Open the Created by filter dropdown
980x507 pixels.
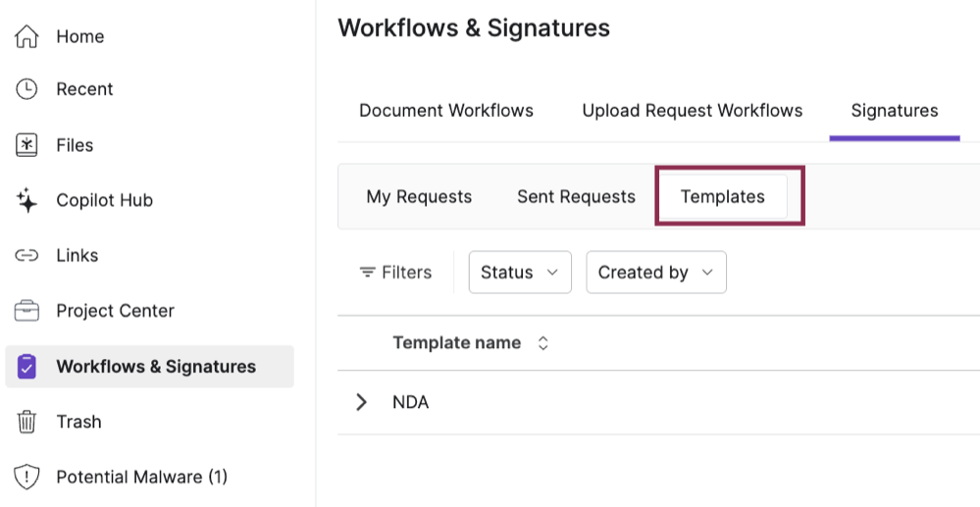(655, 273)
